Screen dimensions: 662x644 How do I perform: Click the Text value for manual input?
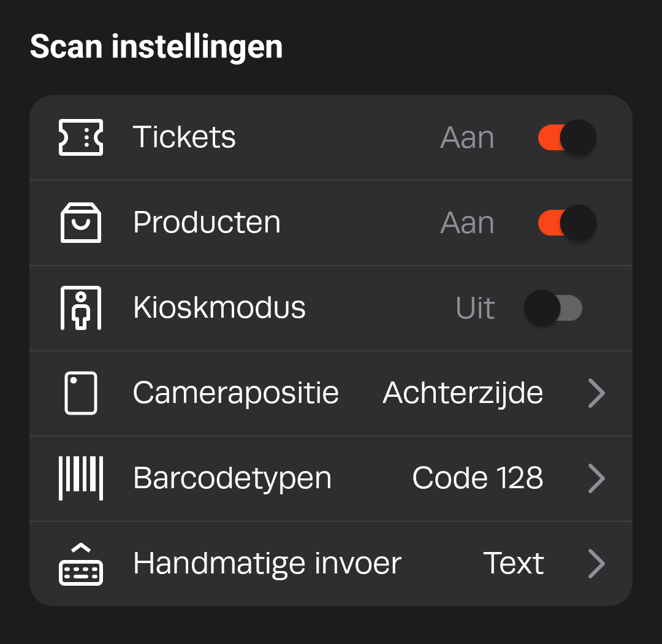point(514,564)
